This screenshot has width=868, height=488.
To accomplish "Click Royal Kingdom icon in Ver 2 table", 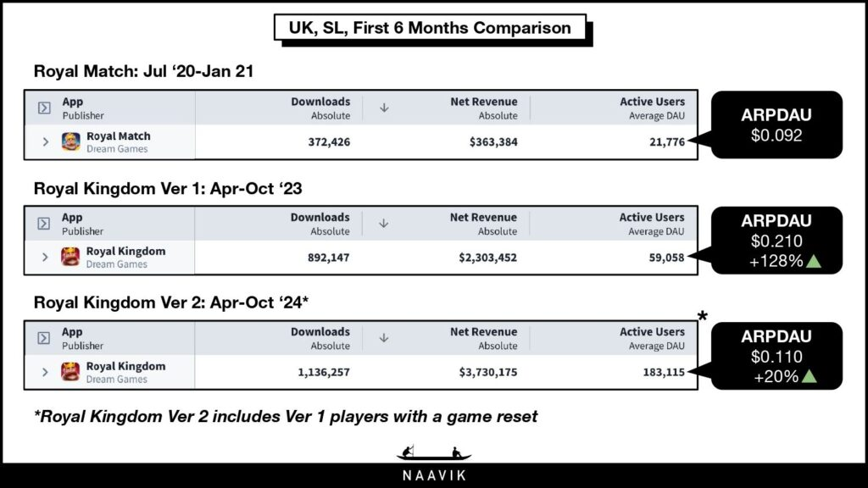I will coord(70,372).
